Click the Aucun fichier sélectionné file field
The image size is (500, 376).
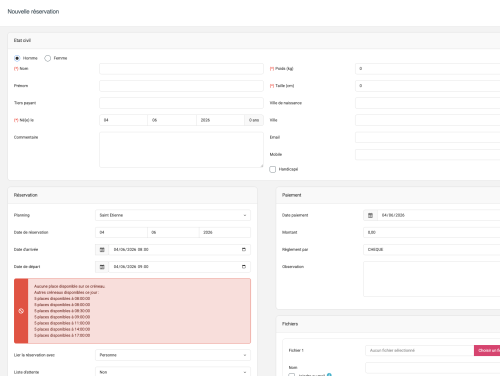coord(420,350)
